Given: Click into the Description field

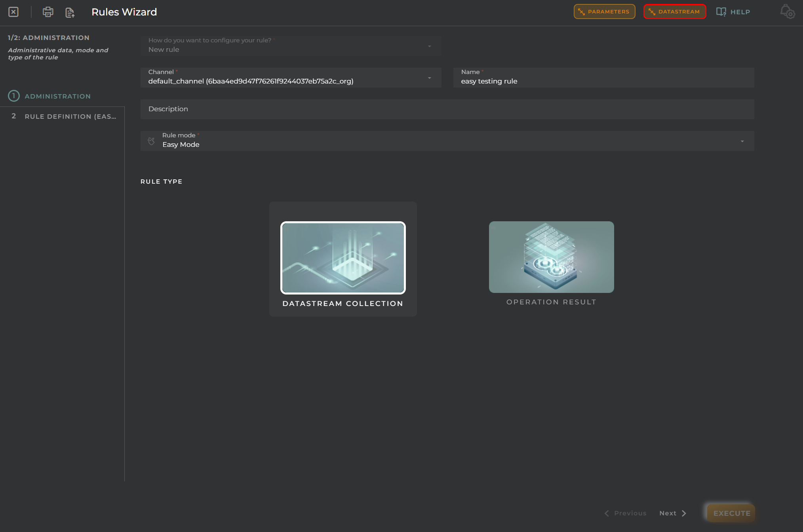Looking at the screenshot, I should click(x=447, y=109).
